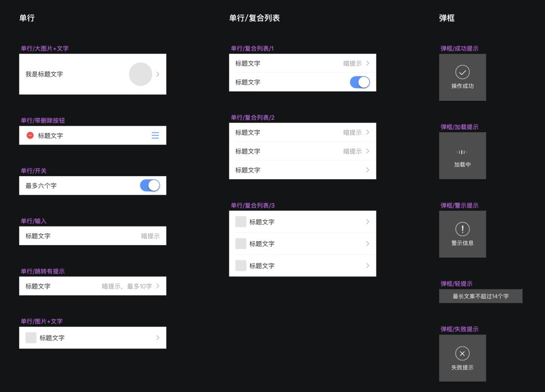Select the 单行/复合列表/2 label
Screen dimensions: 545x392
(x=253, y=118)
